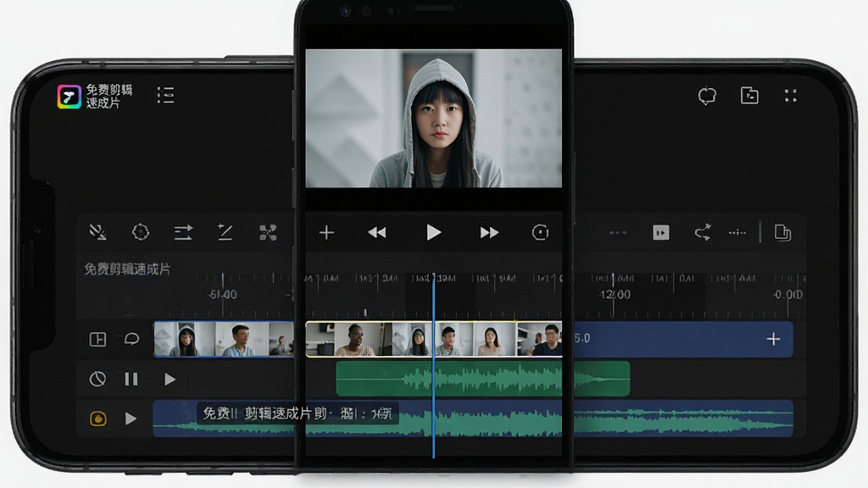Add media with the toolbar plus button
This screenshot has width=868, height=488.
326,232
